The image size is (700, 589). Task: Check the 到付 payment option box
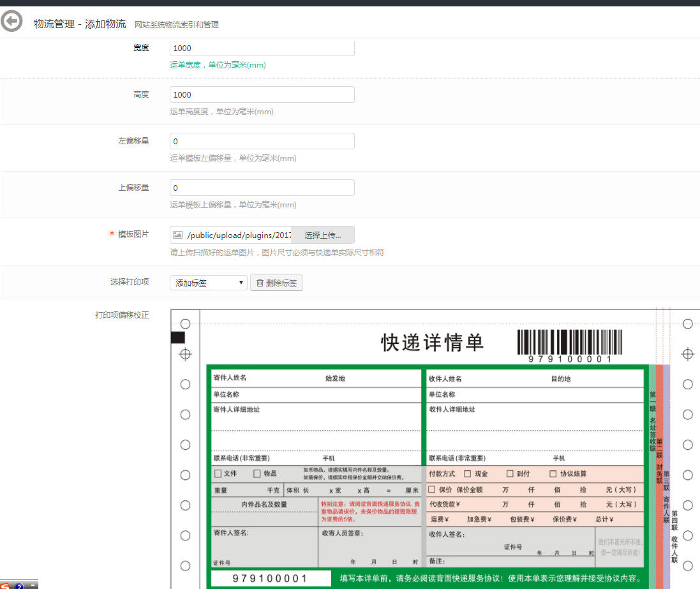click(510, 473)
